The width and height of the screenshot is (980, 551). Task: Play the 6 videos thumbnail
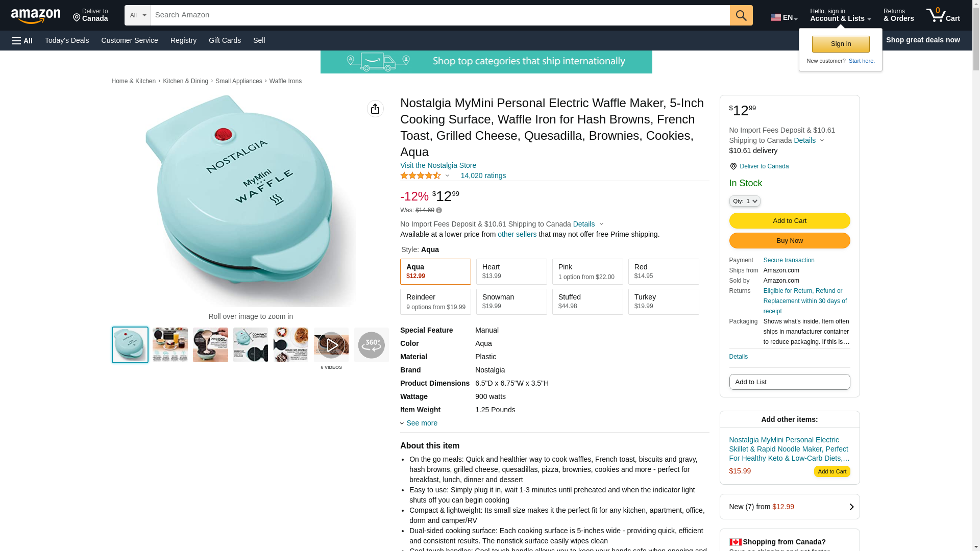coord(331,345)
